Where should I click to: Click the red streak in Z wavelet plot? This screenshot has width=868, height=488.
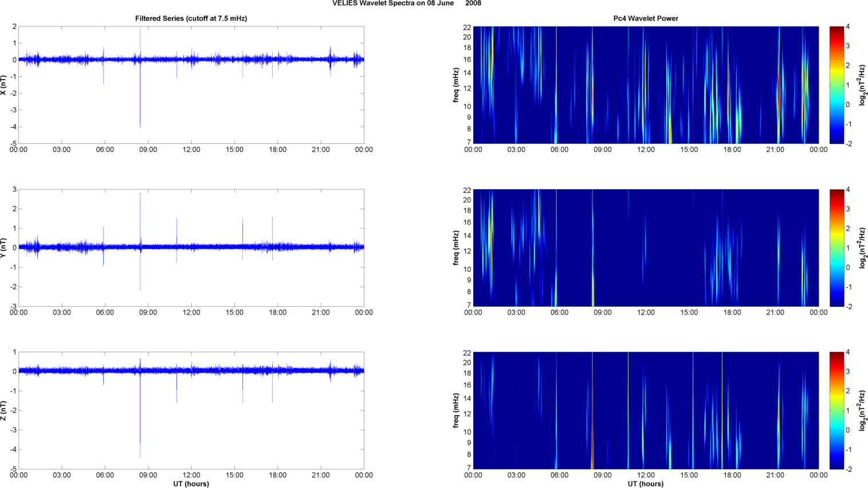click(x=592, y=447)
